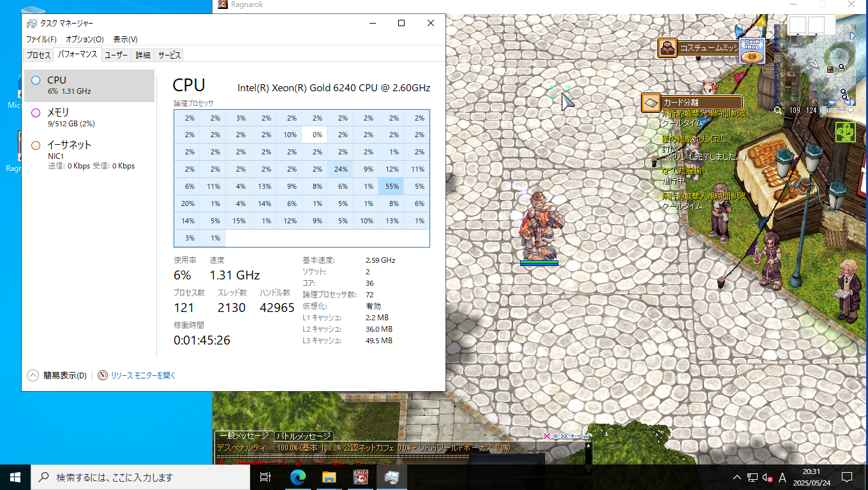Image resolution: width=868 pixels, height=490 pixels.
Task: Click the 55% logical processor cell
Action: tap(392, 186)
